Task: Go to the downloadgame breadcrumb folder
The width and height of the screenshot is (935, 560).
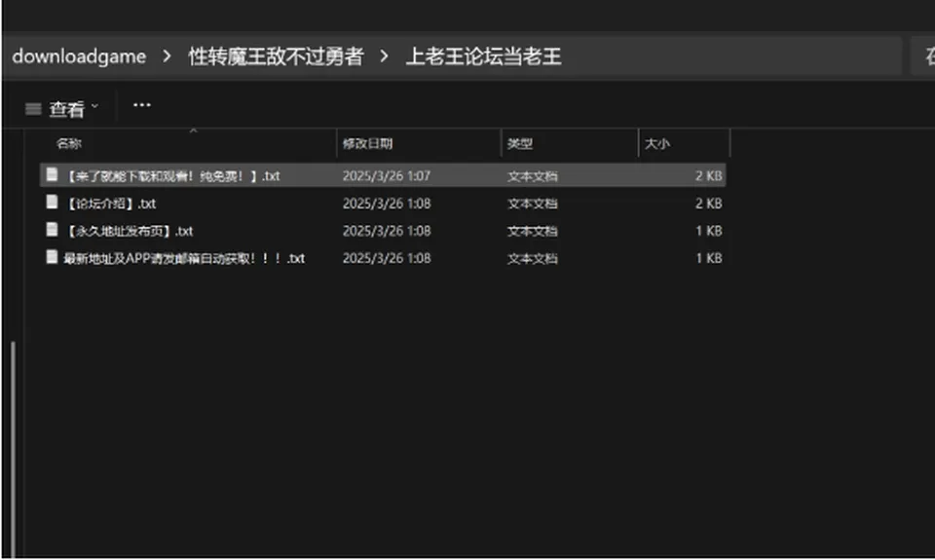Action: [79, 56]
